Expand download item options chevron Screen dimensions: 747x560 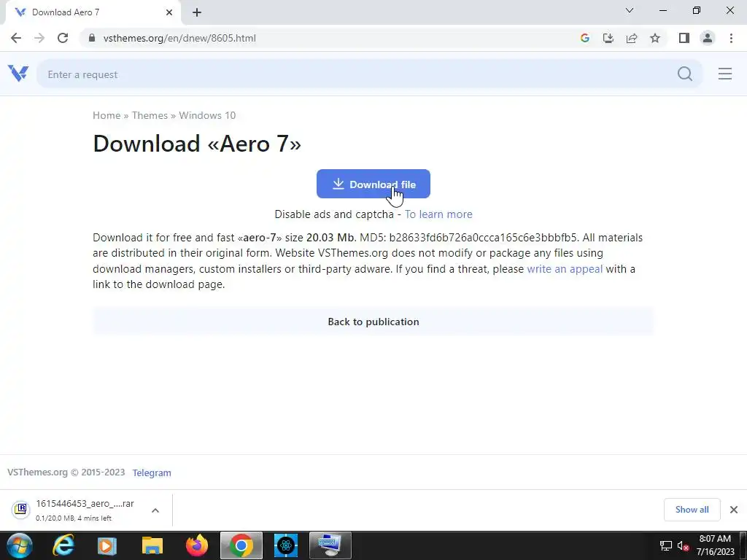point(155,510)
